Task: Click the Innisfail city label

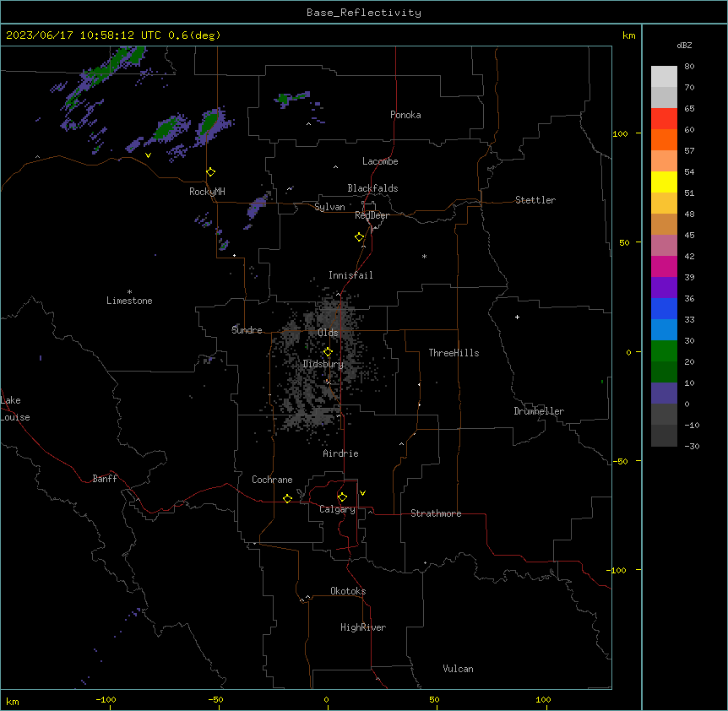Action: tap(350, 275)
